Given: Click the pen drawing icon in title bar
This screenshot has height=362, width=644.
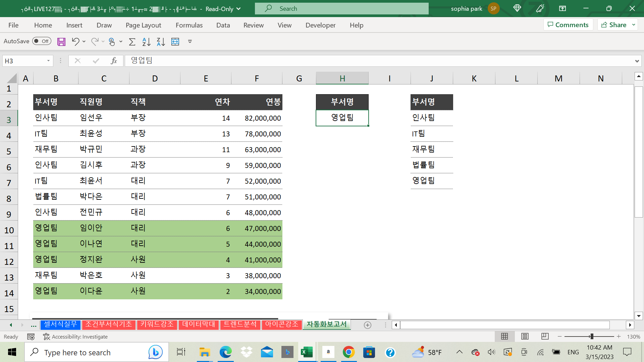Looking at the screenshot, I should [x=540, y=8].
